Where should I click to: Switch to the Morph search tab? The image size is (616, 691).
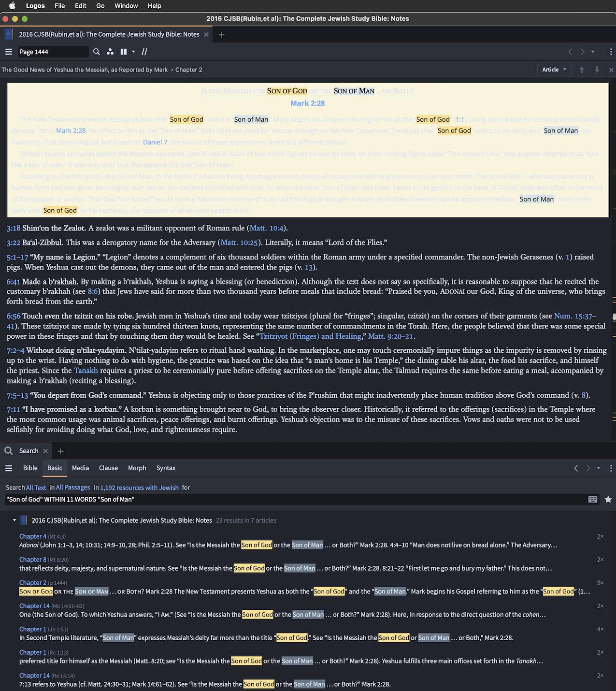pos(137,468)
